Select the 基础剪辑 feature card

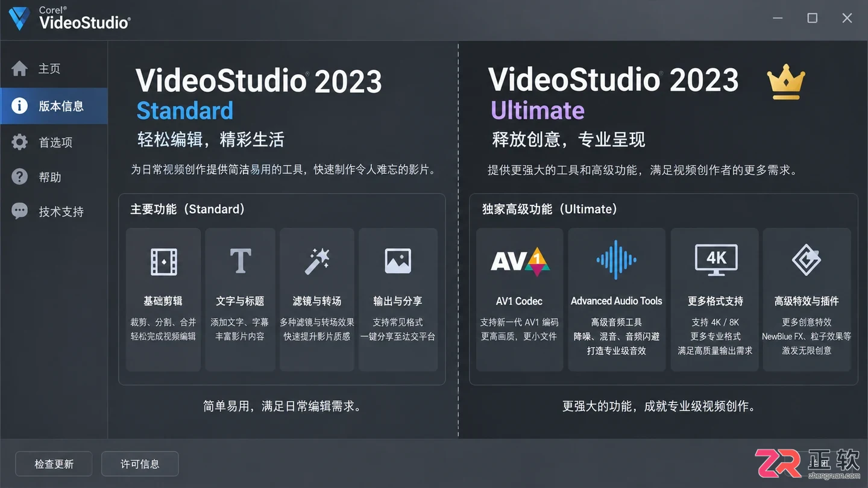point(163,299)
